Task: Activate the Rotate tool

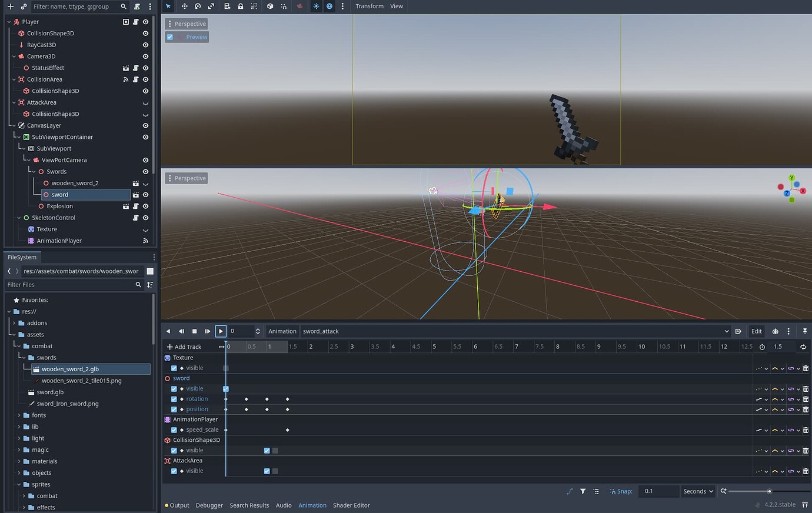Action: tap(198, 6)
